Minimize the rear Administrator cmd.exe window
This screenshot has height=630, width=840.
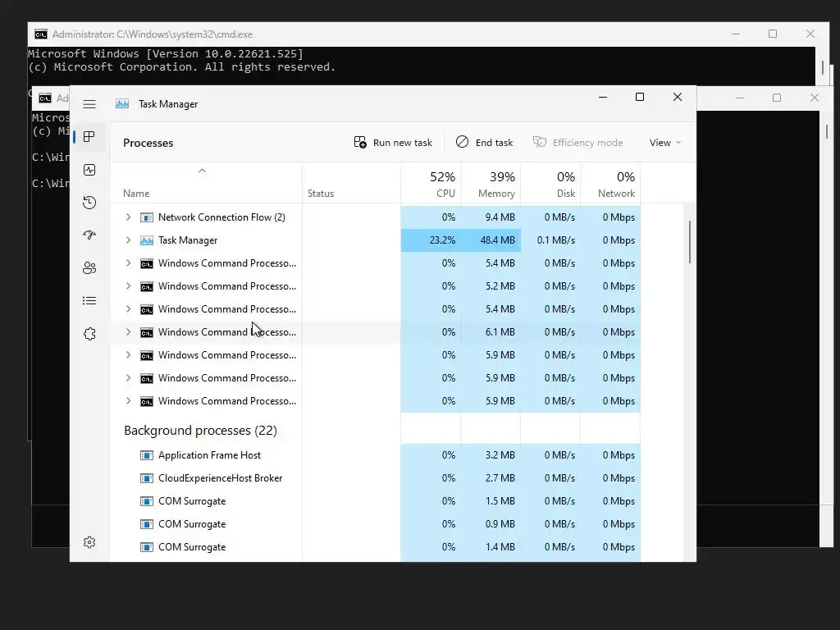[x=736, y=34]
